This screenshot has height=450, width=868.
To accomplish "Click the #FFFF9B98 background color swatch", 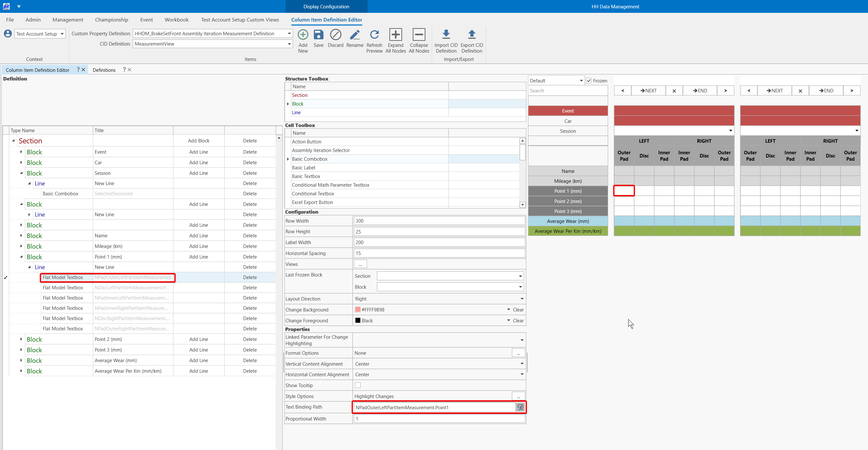I will pos(358,310).
